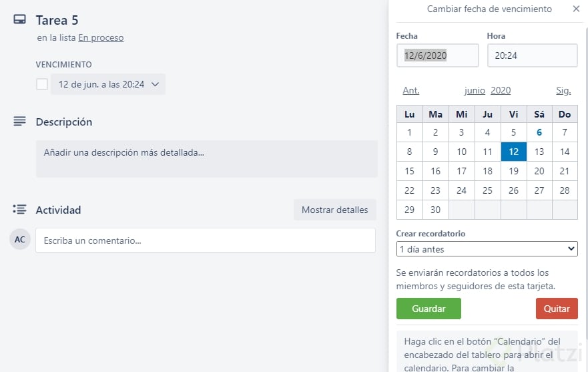
Task: Click the Fecha date input field
Action: (437, 55)
